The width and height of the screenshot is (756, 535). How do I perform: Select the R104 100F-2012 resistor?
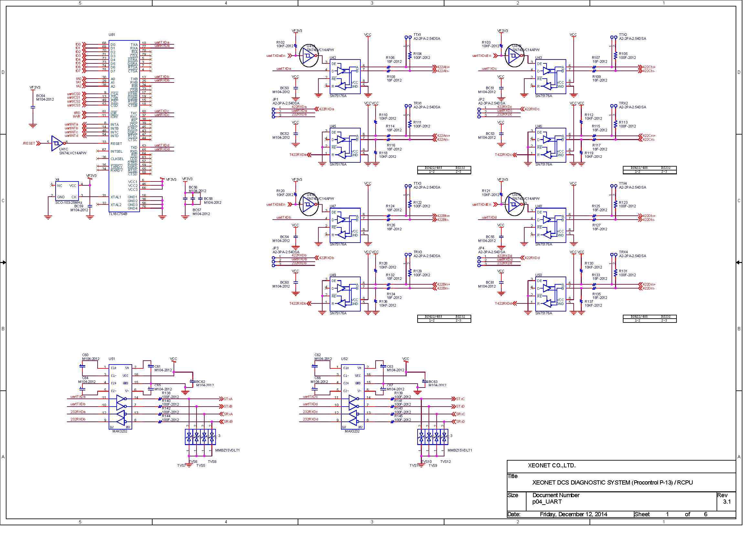pyautogui.click(x=410, y=56)
